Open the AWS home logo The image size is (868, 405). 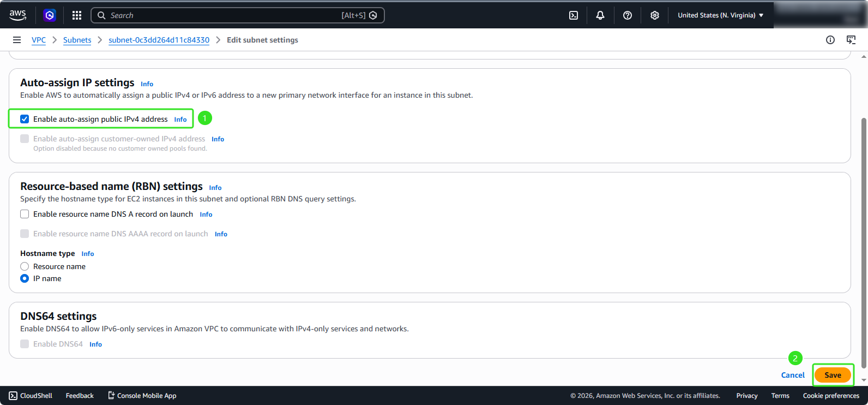pos(17,15)
